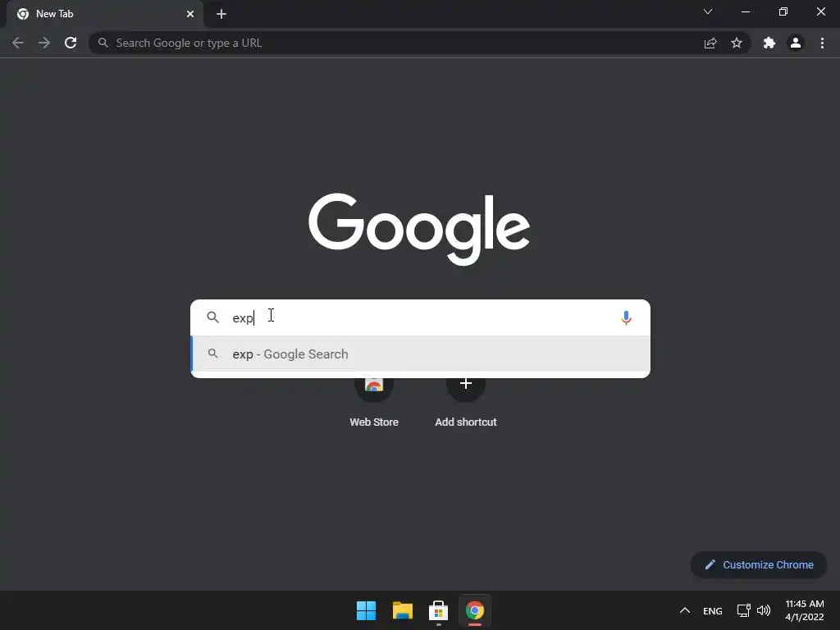Open the Extensions puzzle icon
This screenshot has width=840, height=630.
pyautogui.click(x=769, y=43)
